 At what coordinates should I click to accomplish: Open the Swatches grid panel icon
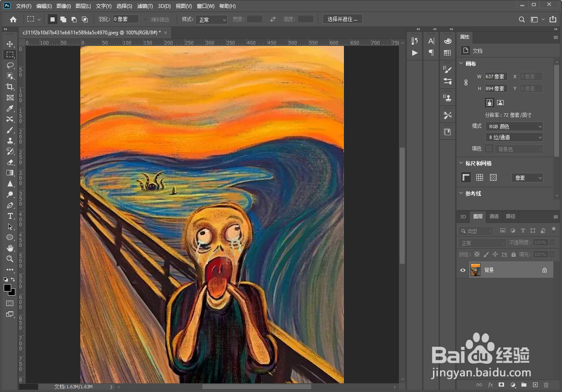pyautogui.click(x=447, y=53)
